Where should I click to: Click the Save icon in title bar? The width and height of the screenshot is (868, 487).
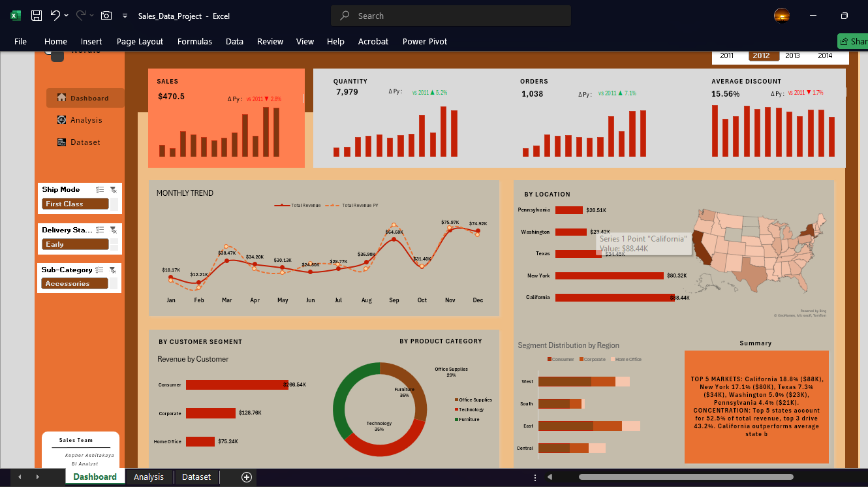[x=37, y=16]
